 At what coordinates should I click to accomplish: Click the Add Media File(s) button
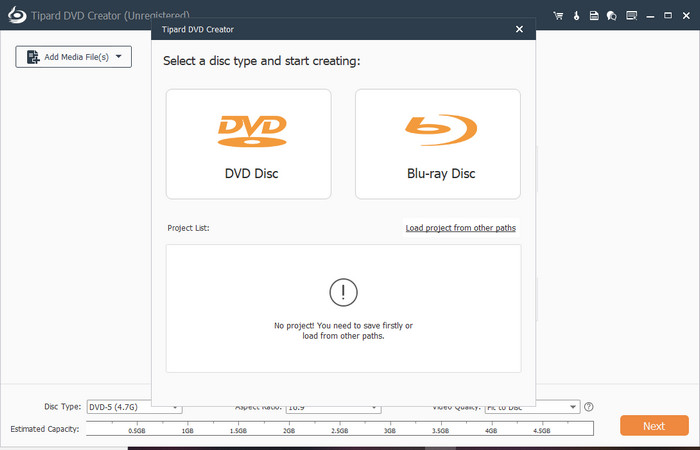coord(74,57)
